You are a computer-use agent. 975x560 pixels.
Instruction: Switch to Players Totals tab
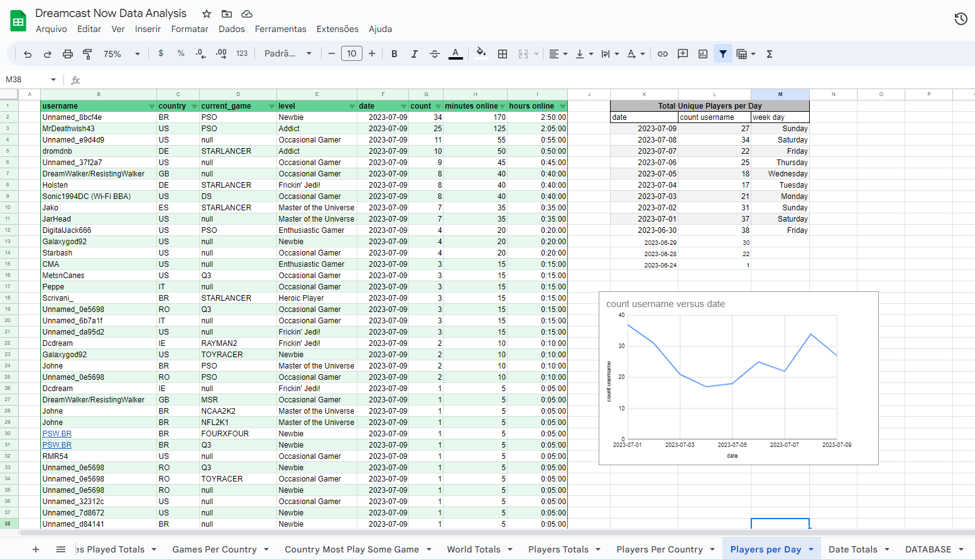[558, 549]
